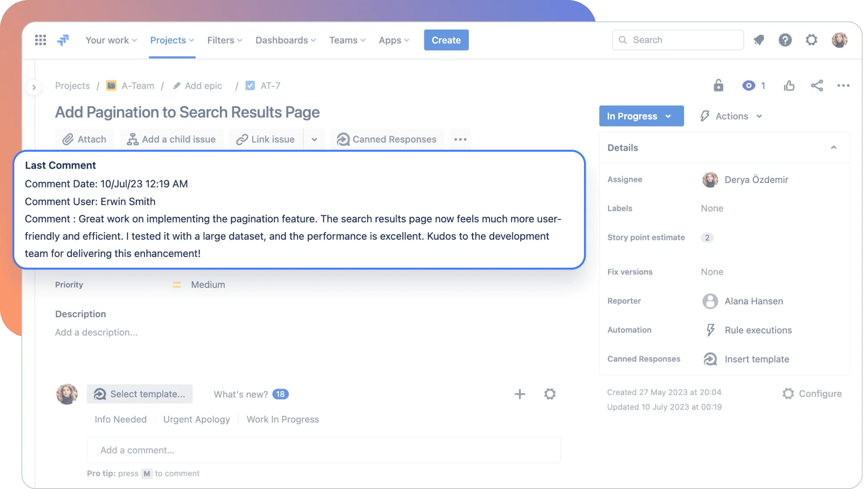Viewport: 868px width, 489px height.
Task: Insert the Urgent Apology template
Action: pos(196,419)
